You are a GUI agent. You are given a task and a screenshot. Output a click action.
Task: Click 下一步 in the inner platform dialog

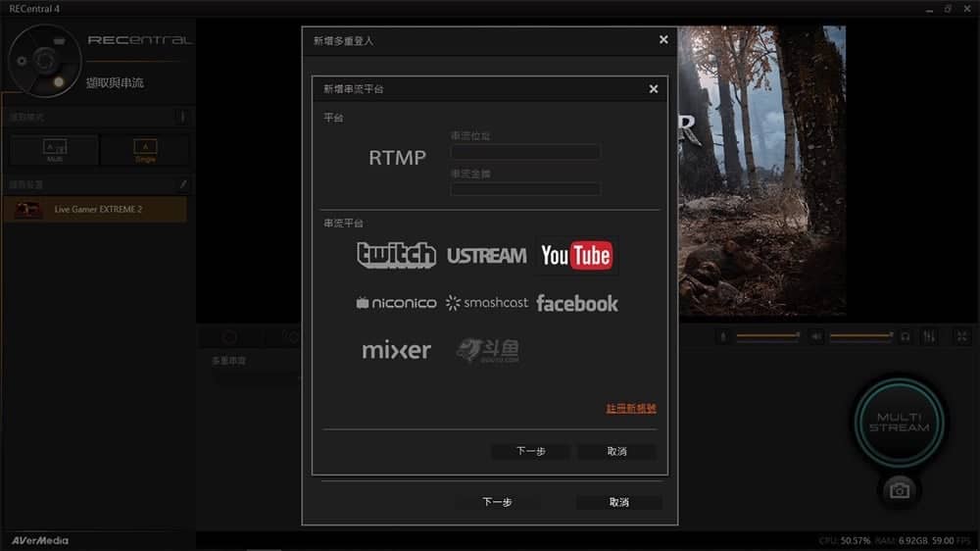coord(530,451)
